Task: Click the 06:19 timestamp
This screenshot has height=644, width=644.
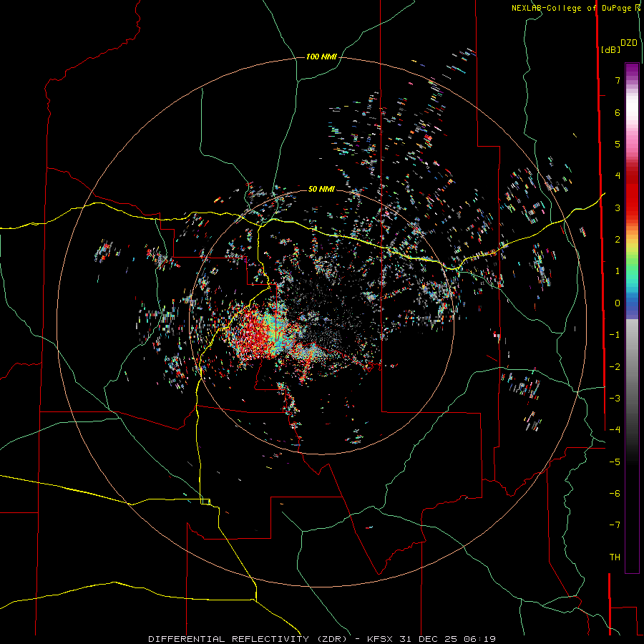Action: pos(479,639)
